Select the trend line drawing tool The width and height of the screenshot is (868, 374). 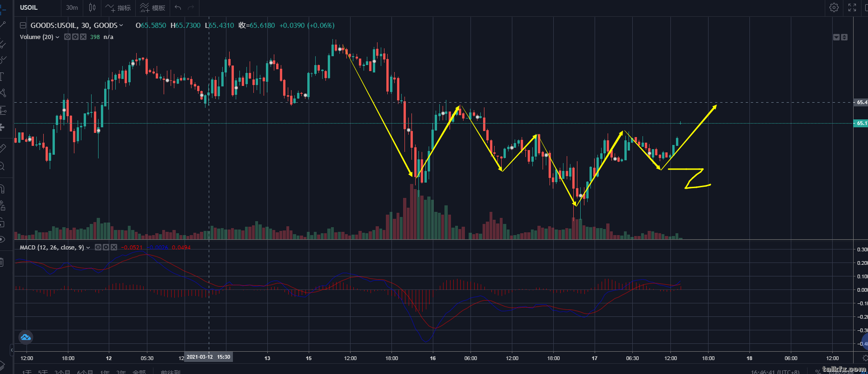[3, 25]
